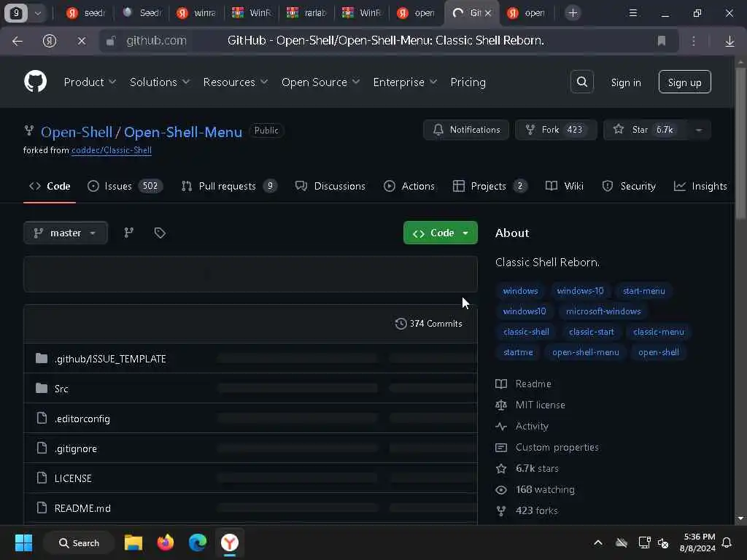
Task: Show hidden system tray icons chevron
Action: click(x=598, y=542)
